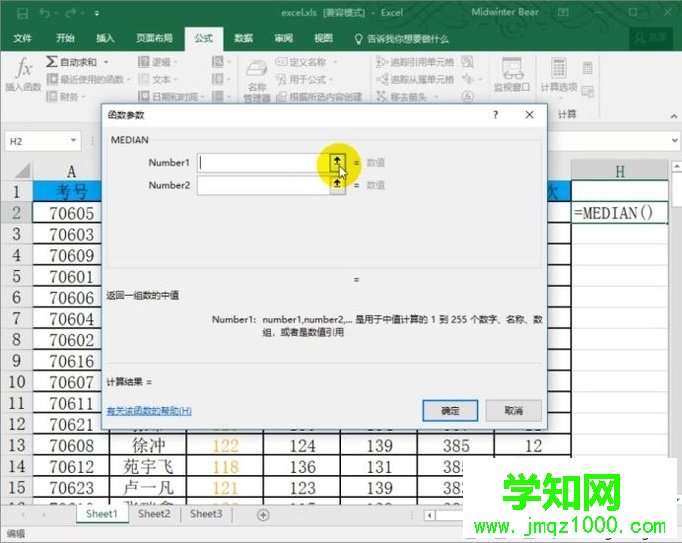Click the Tell Me search box (告诉我你想要做什么)

tap(402, 39)
